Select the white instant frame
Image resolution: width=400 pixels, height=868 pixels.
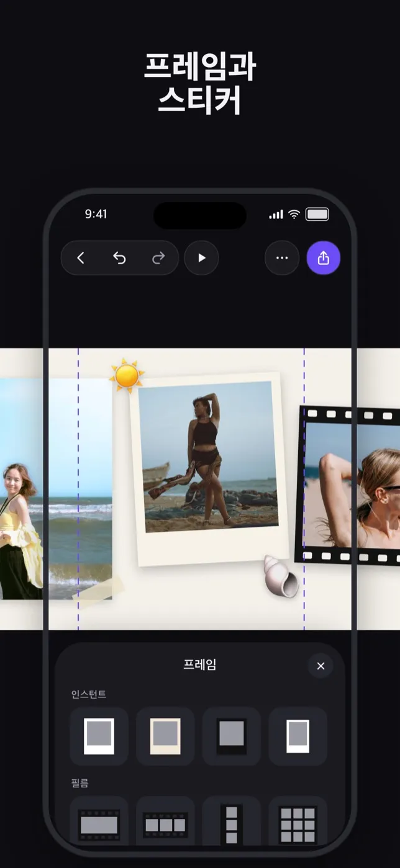(99, 736)
